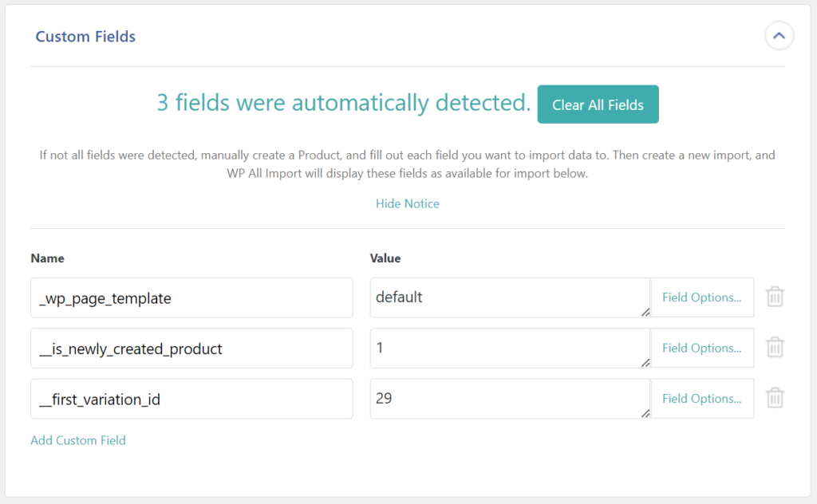Open Field Options for _wp_page_template
The image size is (817, 504).
tap(701, 297)
